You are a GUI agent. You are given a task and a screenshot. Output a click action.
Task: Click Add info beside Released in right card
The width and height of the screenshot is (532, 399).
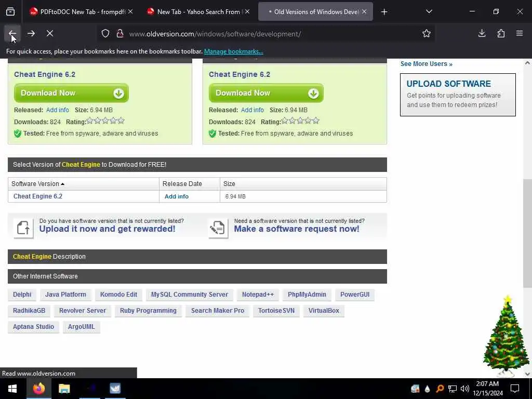point(252,110)
